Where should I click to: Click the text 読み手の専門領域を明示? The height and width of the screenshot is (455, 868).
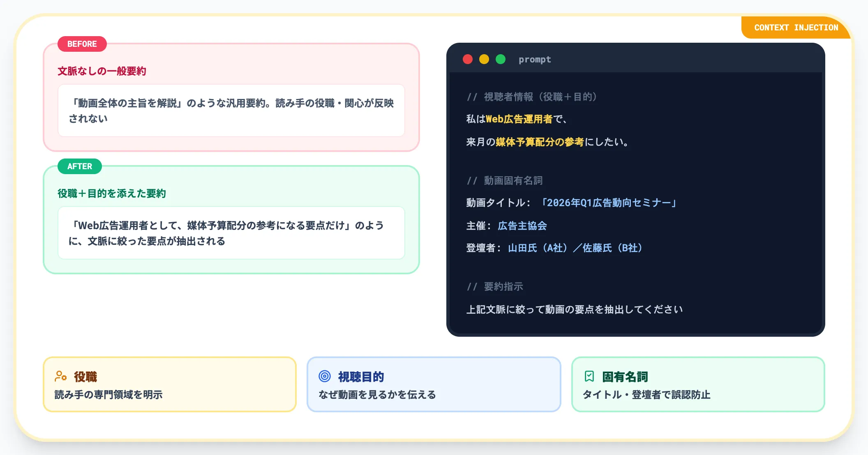tap(108, 395)
